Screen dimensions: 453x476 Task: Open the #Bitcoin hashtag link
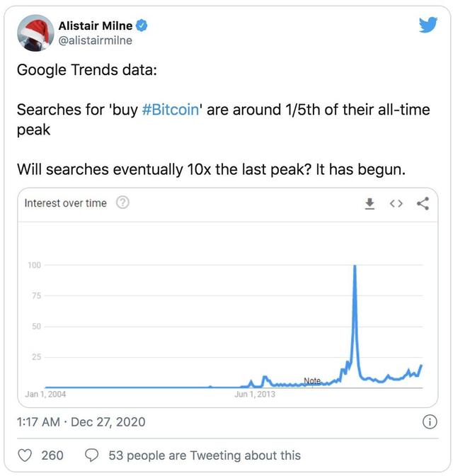click(x=175, y=110)
